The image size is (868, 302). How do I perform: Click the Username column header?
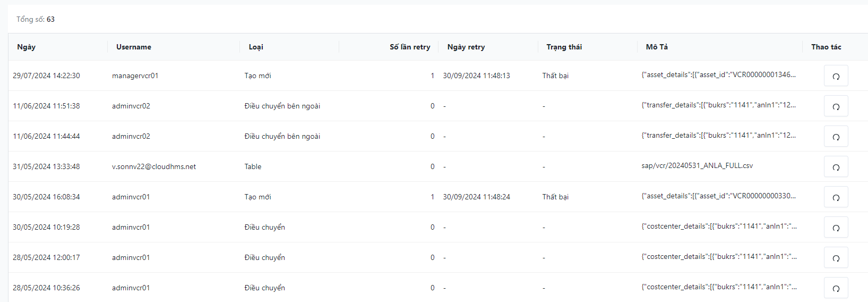click(134, 47)
